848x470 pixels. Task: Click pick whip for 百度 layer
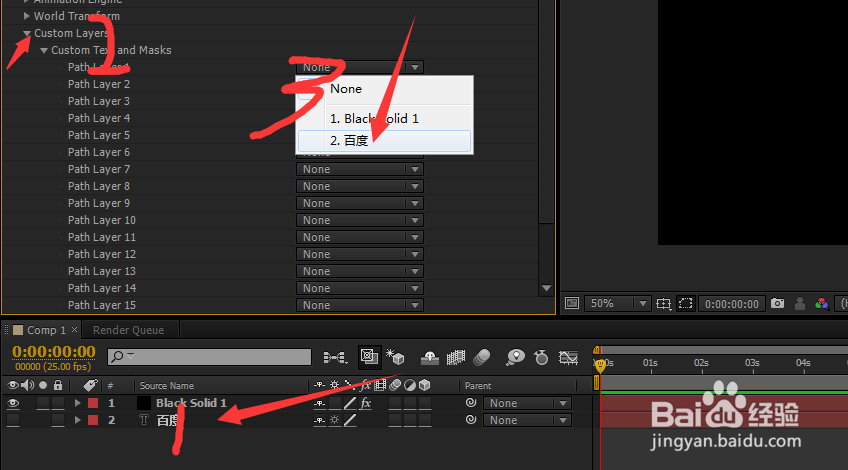(x=471, y=420)
